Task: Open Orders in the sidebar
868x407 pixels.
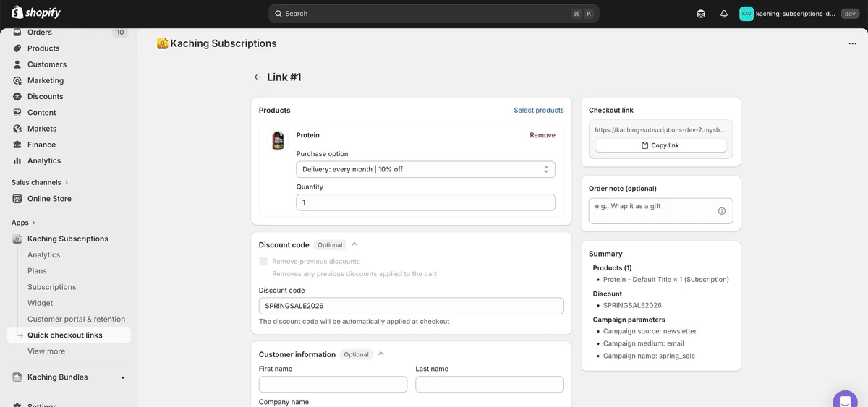Action: point(40,33)
